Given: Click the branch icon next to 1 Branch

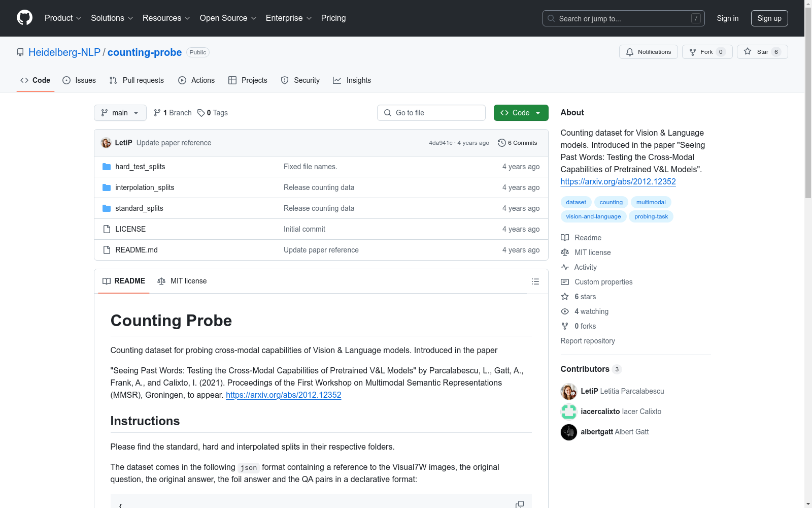Looking at the screenshot, I should 157,113.
